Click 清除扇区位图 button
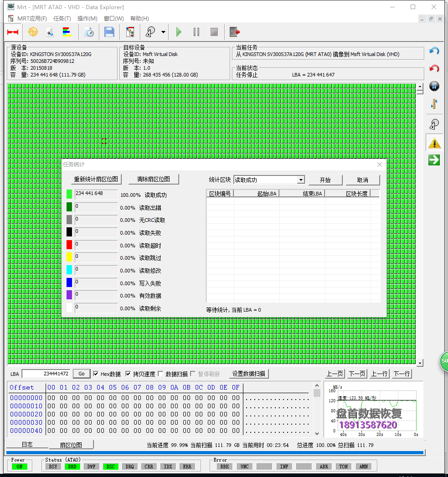 tap(154, 179)
